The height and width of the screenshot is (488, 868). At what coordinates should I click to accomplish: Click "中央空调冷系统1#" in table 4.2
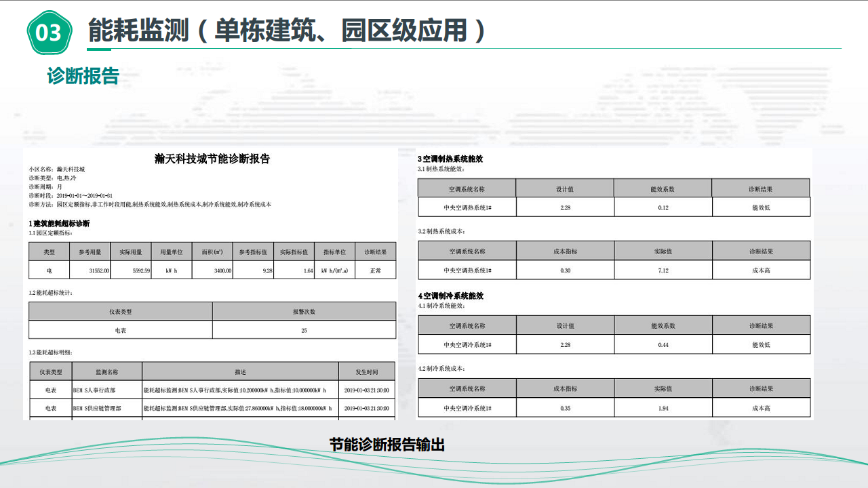(x=467, y=408)
